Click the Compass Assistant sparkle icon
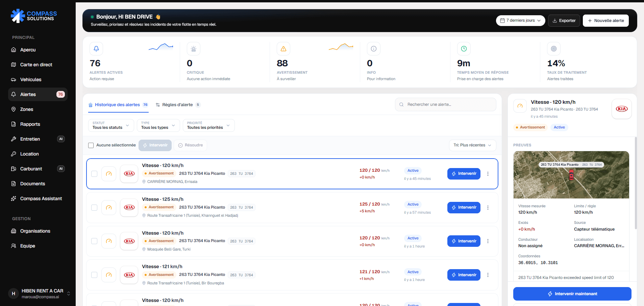The width and height of the screenshot is (644, 306). tap(14, 198)
